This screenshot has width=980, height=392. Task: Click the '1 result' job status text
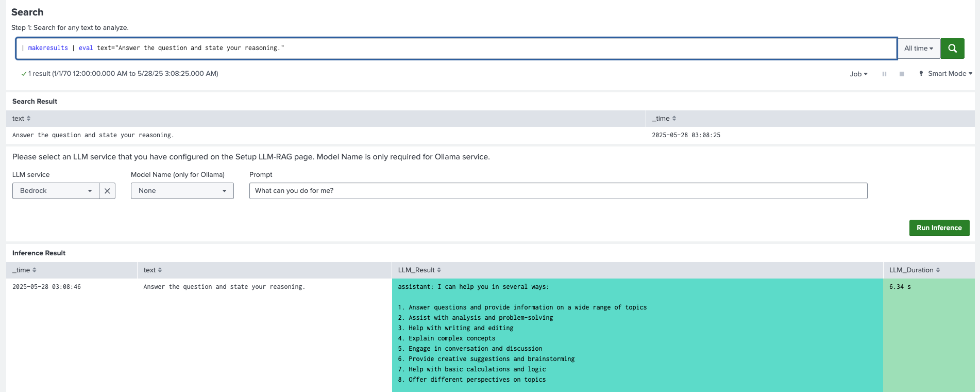123,74
